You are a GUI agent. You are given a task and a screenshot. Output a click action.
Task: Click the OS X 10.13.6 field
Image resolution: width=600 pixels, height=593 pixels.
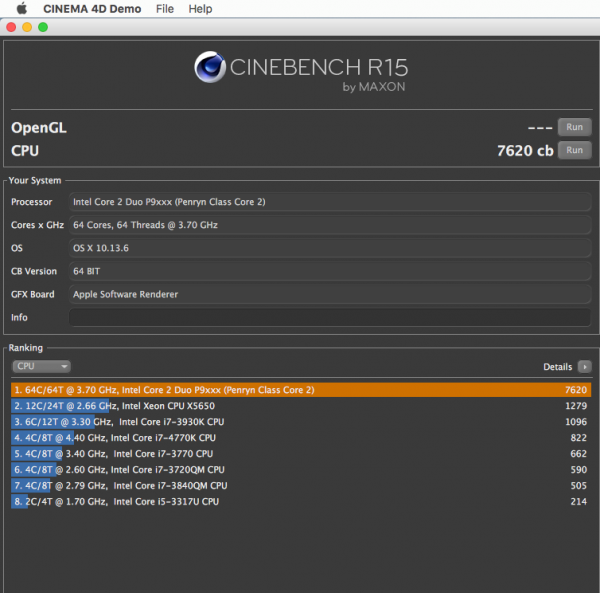pyautogui.click(x=330, y=248)
